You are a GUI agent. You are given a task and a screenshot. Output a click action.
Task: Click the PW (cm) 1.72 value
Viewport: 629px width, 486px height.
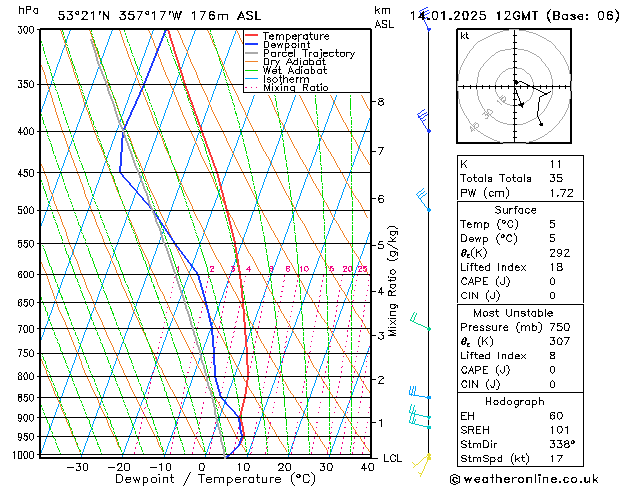(x=562, y=193)
